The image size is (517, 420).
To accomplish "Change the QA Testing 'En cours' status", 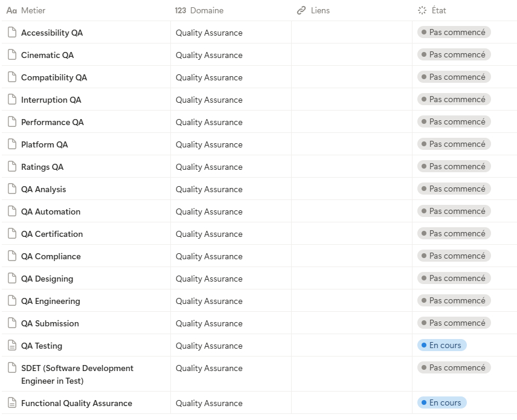I will pyautogui.click(x=442, y=346).
